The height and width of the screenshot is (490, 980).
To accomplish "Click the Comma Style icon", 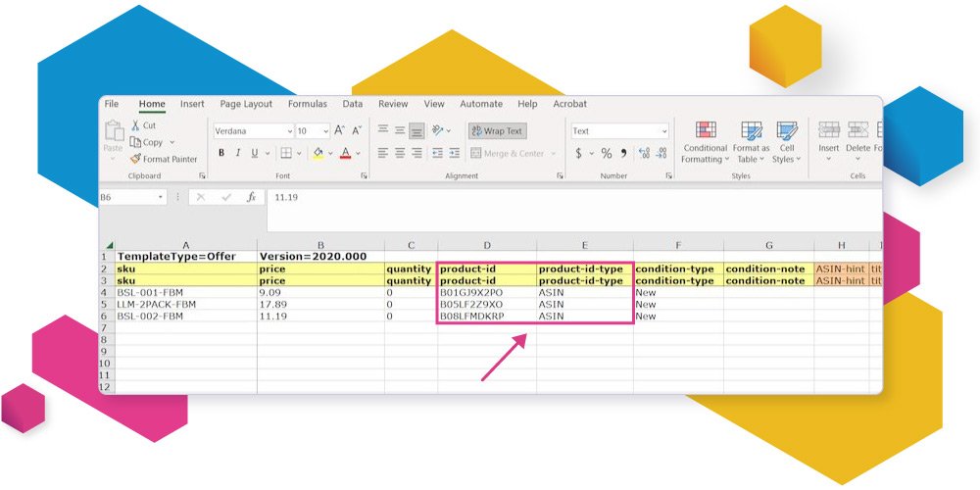I will [622, 153].
